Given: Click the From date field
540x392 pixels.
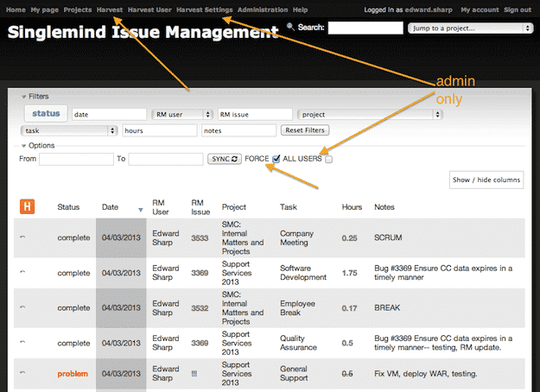Looking at the screenshot, I should coord(76,159).
